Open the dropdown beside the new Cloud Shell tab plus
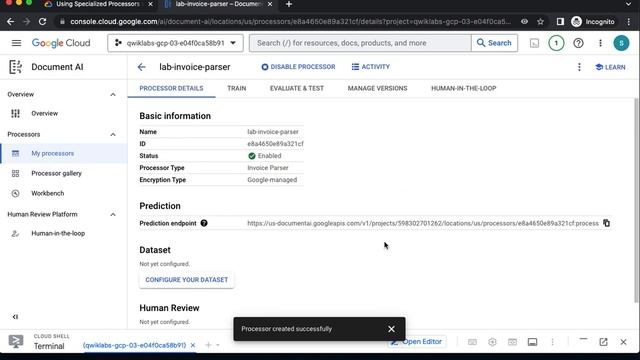The image size is (640, 360). tap(218, 345)
